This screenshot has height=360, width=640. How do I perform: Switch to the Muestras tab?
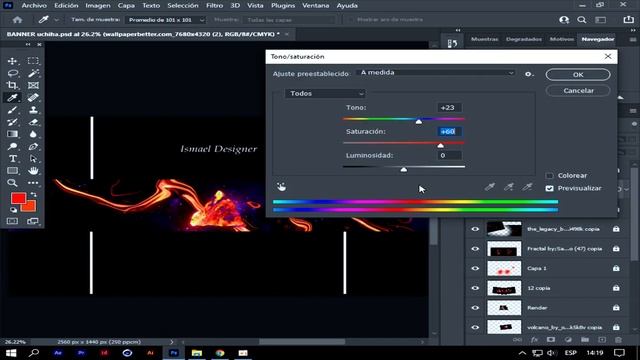[x=484, y=39]
